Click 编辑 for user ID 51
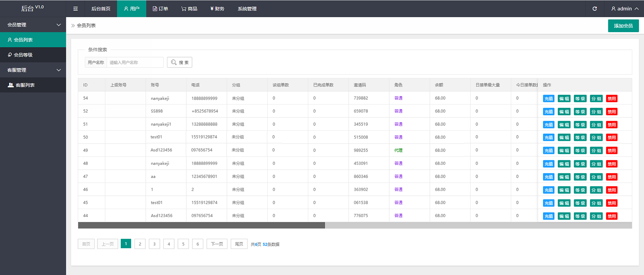This screenshot has width=644, height=275. [x=564, y=125]
